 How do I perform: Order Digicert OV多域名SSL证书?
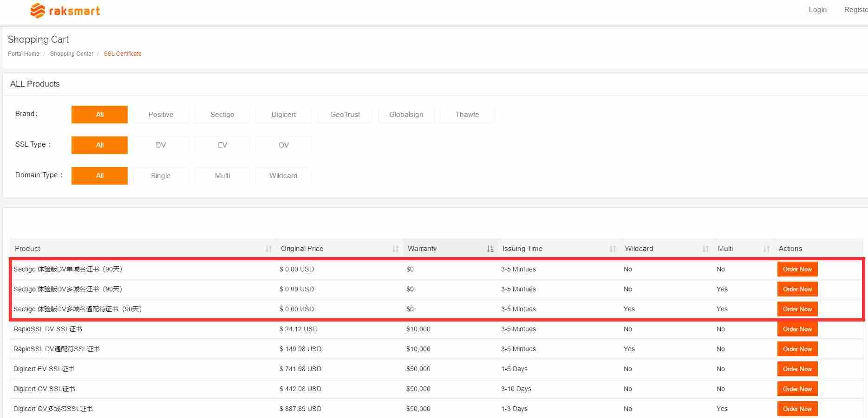click(x=797, y=409)
